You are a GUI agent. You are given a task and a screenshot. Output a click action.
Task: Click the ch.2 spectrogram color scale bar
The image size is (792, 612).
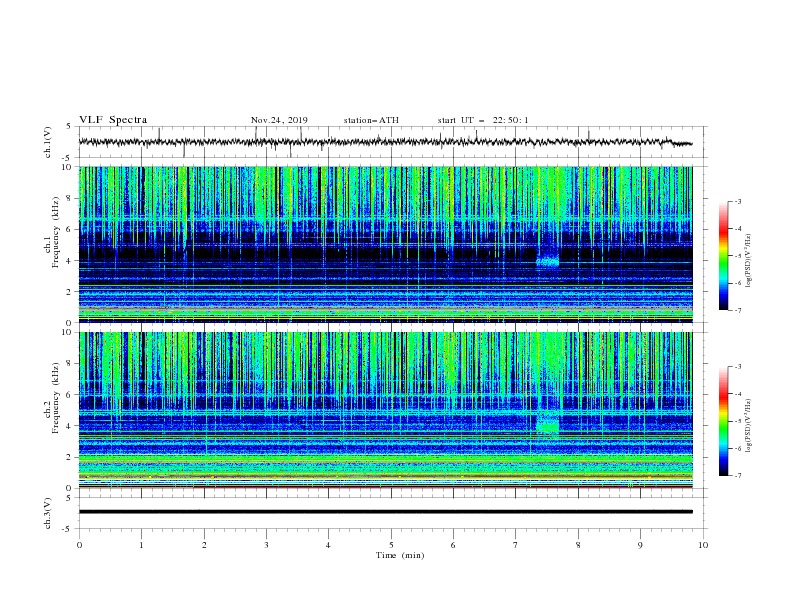coord(723,421)
